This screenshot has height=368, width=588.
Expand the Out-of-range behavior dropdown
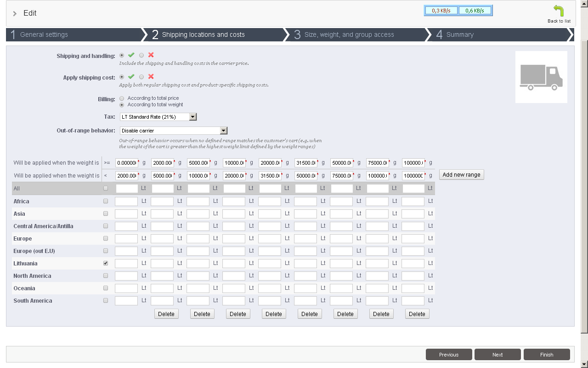(174, 131)
